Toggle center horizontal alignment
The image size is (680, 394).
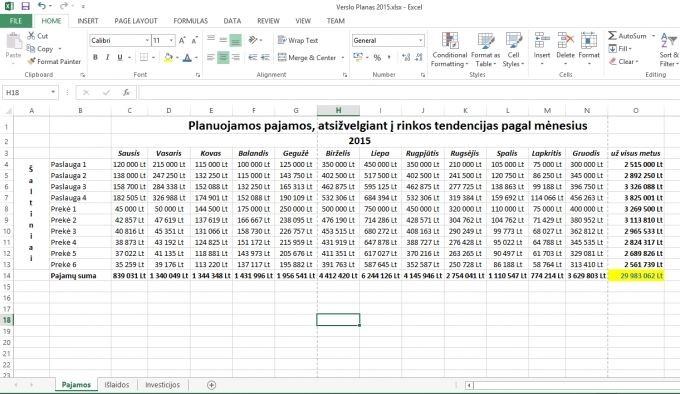click(x=223, y=57)
